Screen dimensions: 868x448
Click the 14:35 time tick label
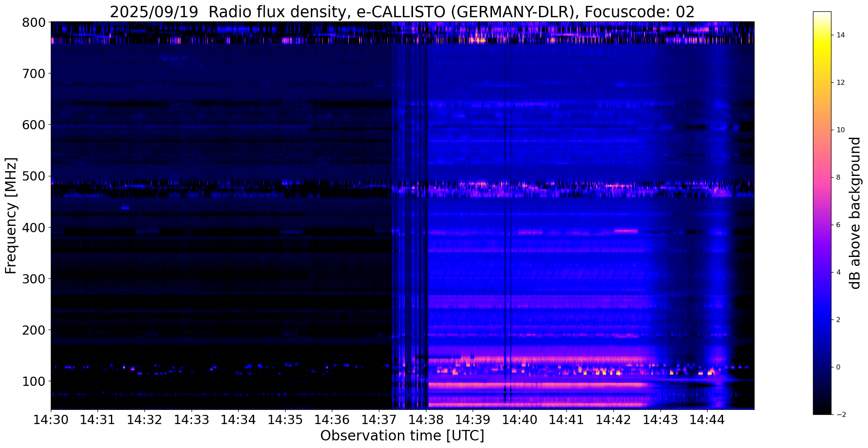coord(286,419)
